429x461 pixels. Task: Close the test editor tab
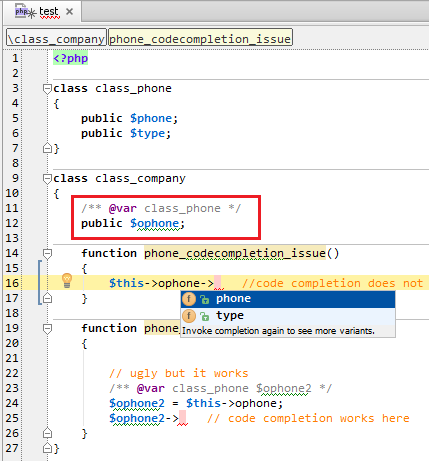click(x=70, y=12)
